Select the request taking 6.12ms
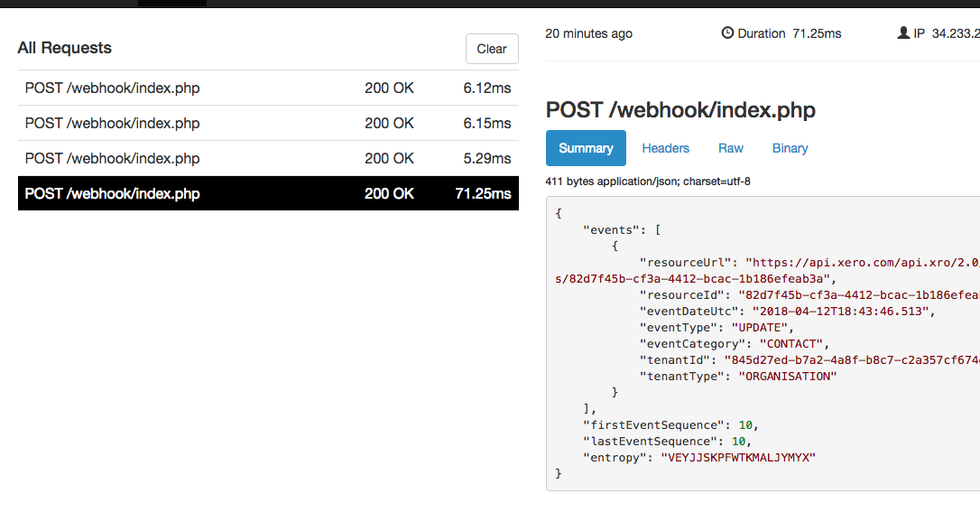Screen dimensions: 980x531 pyautogui.click(x=268, y=88)
